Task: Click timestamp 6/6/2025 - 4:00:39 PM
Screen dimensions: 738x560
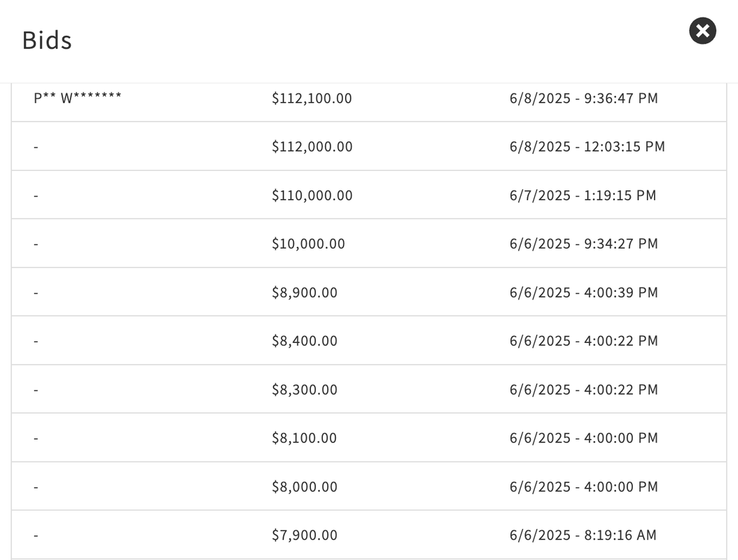Action: (583, 293)
